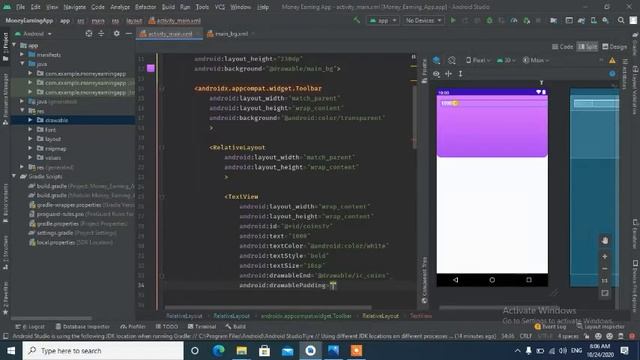Viewport: 640px width, 360px height.
Task: Switch editor to Split view
Action: [587, 47]
